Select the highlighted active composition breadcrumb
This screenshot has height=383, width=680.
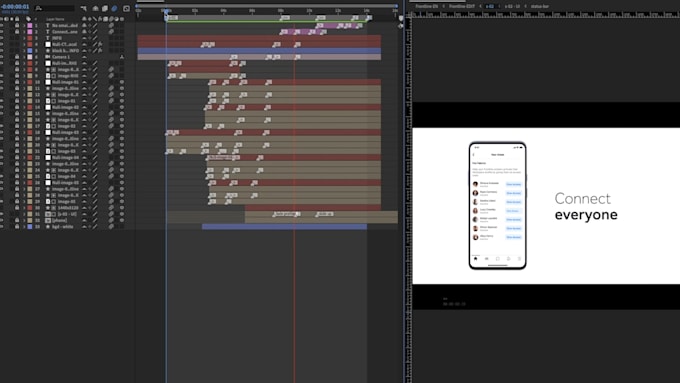[x=490, y=7]
